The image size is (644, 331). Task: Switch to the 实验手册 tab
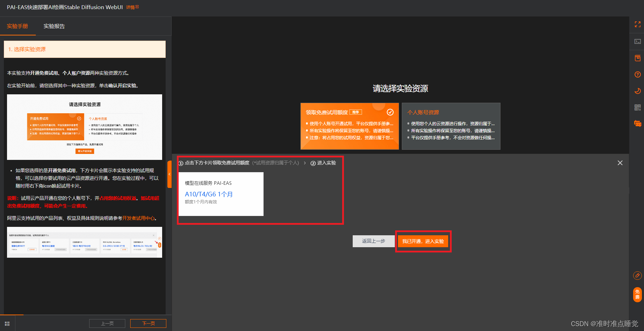point(18,26)
